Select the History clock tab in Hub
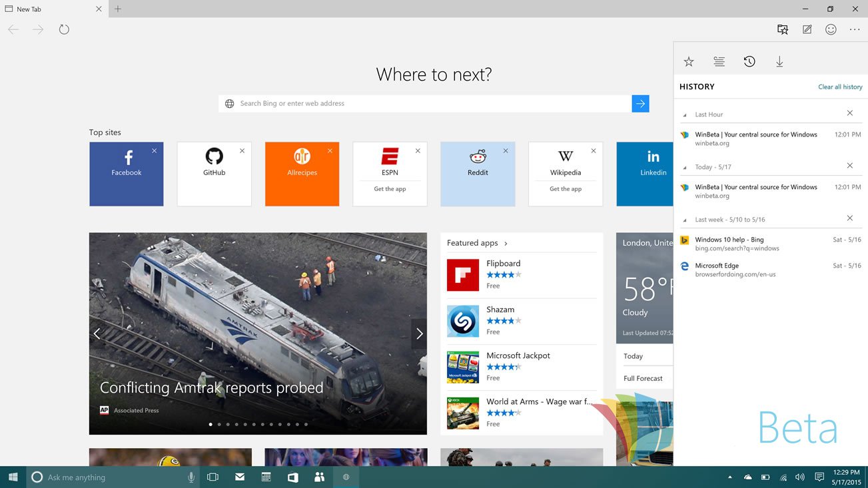Image resolution: width=868 pixels, height=488 pixels. click(x=749, y=62)
